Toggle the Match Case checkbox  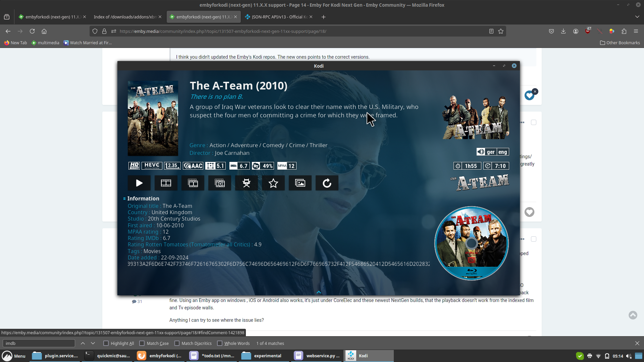point(142,343)
